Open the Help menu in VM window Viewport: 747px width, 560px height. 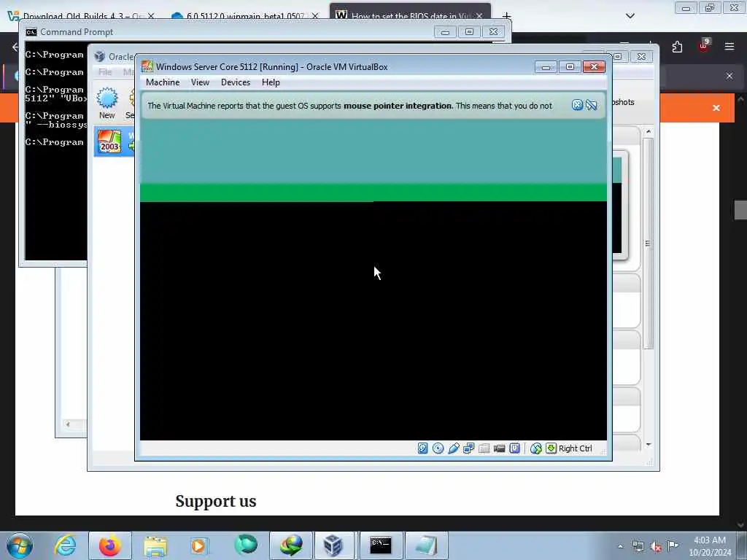[x=271, y=82]
